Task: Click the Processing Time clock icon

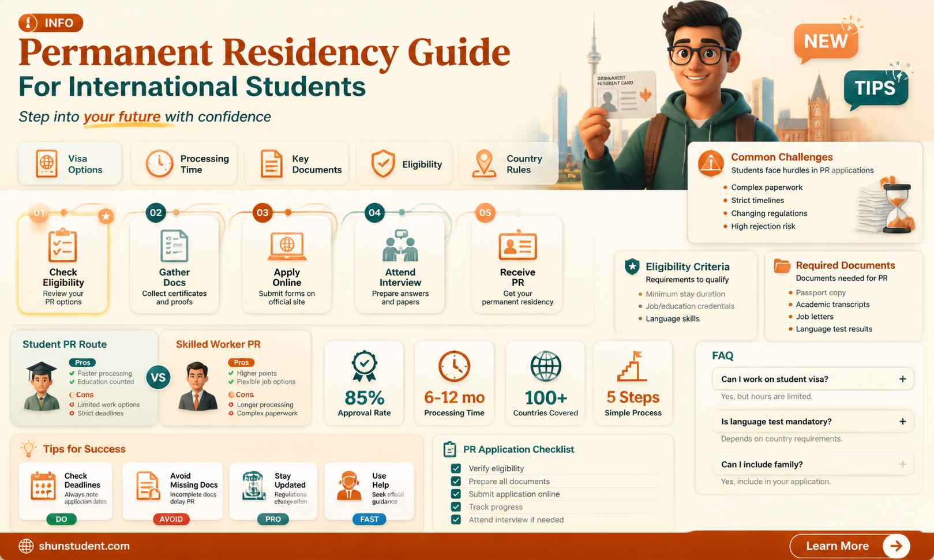Action: (159, 164)
